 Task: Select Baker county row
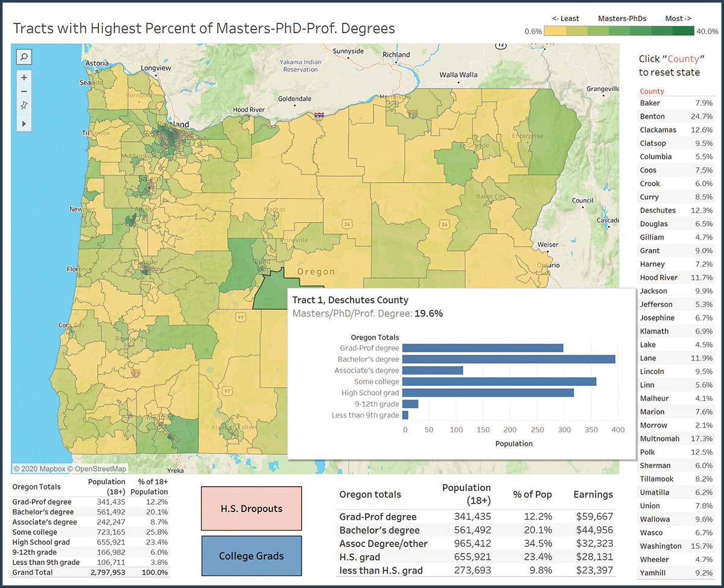[676, 103]
